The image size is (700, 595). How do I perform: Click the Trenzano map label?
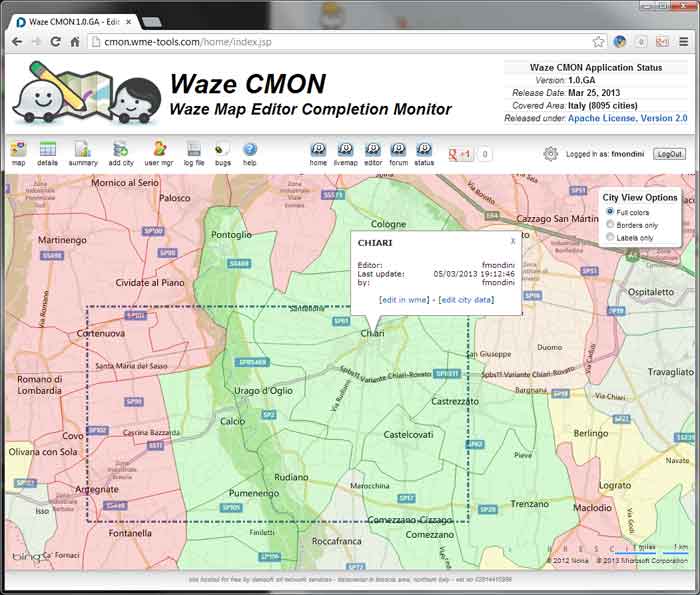[x=529, y=504]
